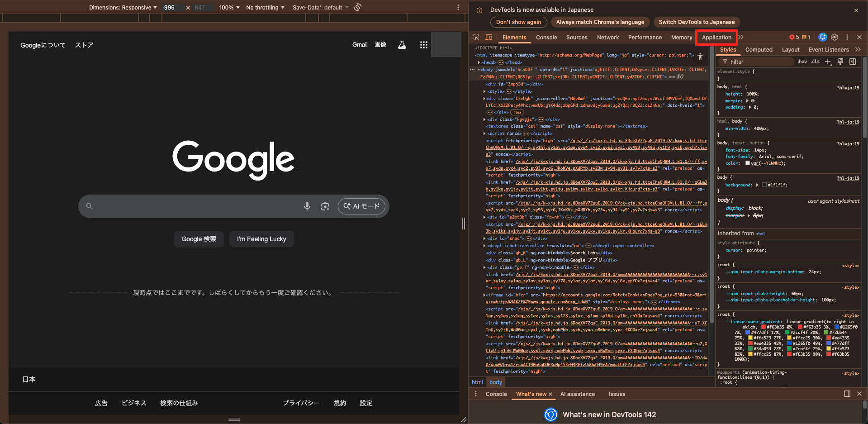Image resolution: width=868 pixels, height=424 pixels.
Task: Click the #72bb44 gradient color swatch
Action: tap(826, 333)
